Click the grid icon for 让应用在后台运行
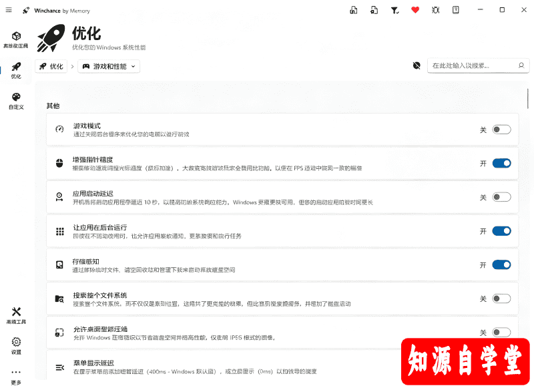 pos(60,231)
